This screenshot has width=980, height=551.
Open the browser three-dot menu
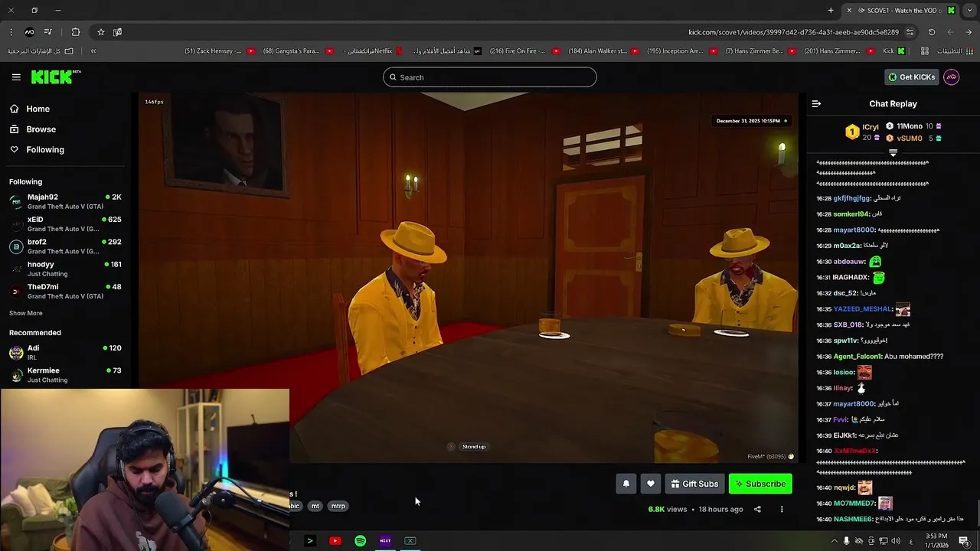click(x=11, y=32)
